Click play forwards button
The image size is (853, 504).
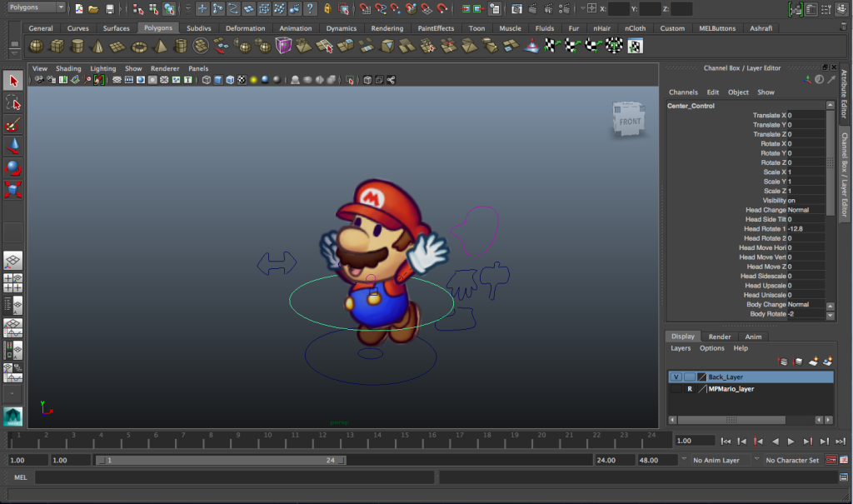(x=791, y=442)
